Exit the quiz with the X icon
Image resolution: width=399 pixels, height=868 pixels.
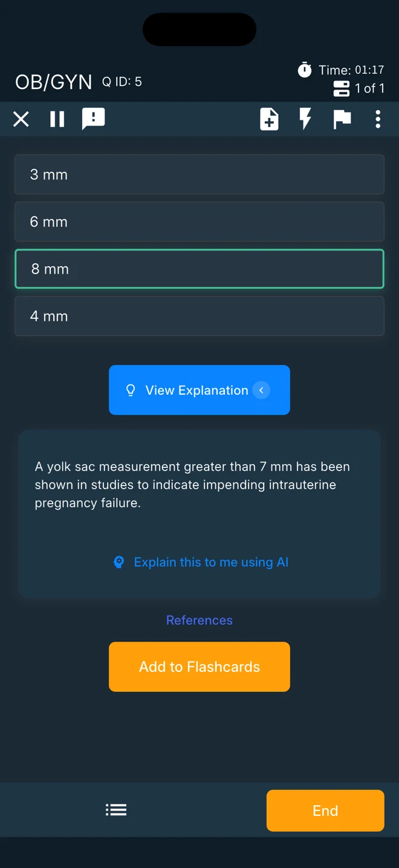point(21,119)
